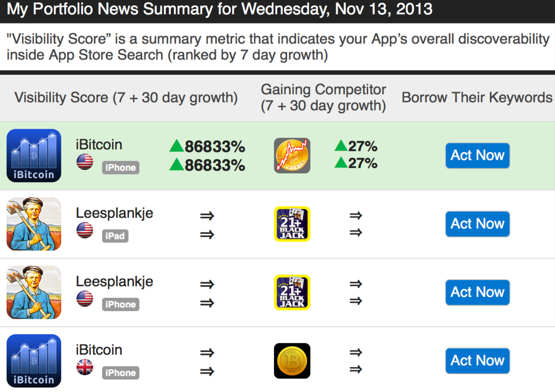This screenshot has width=555, height=392.
Task: Open the Leesplankje iPad app icon
Action: coord(34,224)
